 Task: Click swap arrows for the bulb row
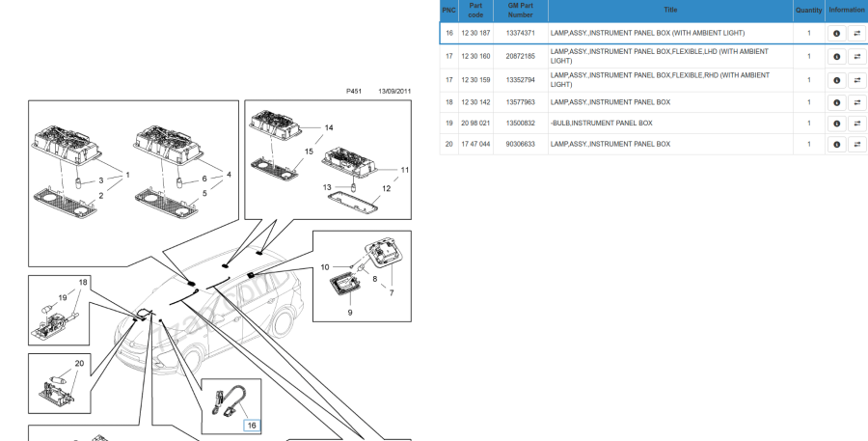pos(856,124)
